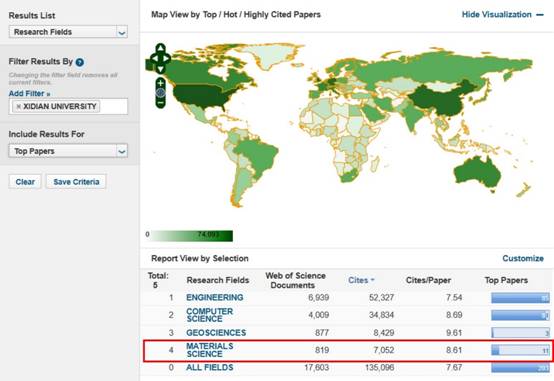
Task: Pan the map down with the arrow
Action: pos(160,69)
